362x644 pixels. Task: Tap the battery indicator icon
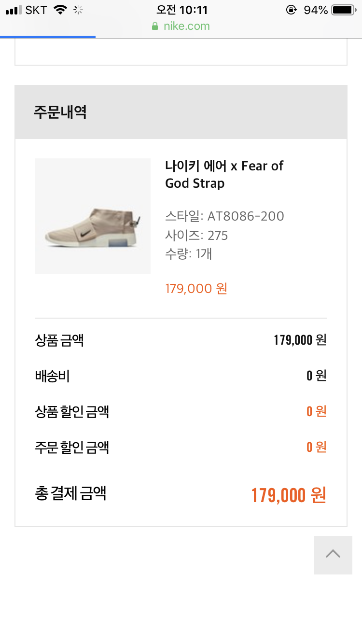coord(343,10)
